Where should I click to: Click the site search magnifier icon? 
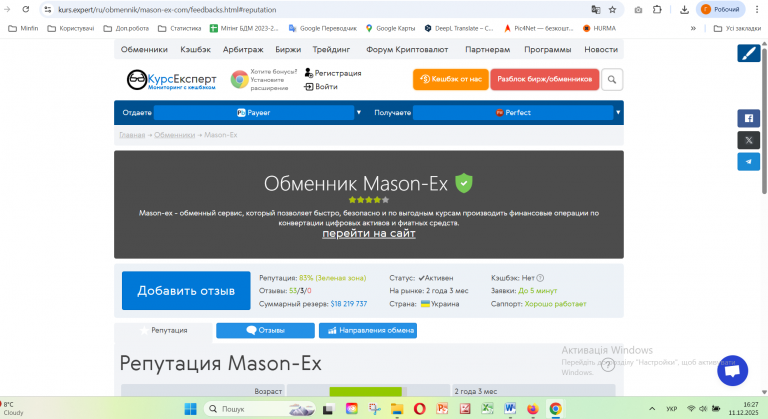[x=612, y=79]
